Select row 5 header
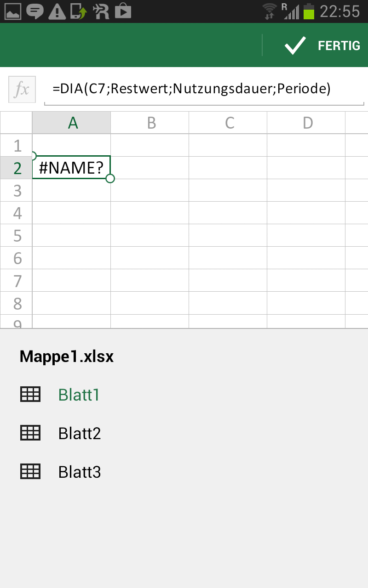This screenshot has width=368, height=588. coord(17,236)
